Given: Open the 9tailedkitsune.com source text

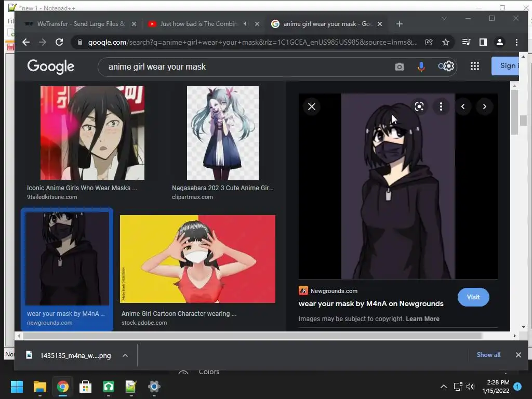Looking at the screenshot, I should (x=52, y=197).
